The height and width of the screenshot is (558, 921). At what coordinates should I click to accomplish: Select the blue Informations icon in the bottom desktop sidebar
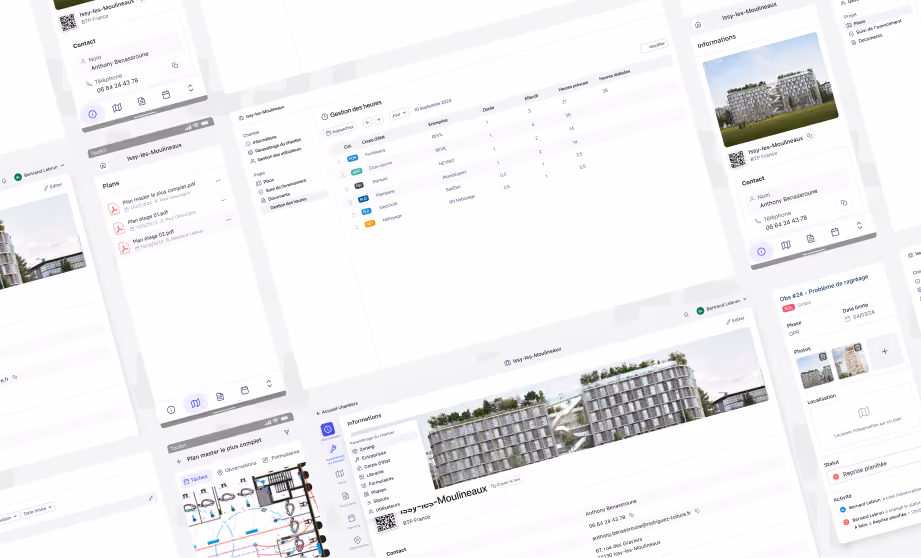328,430
